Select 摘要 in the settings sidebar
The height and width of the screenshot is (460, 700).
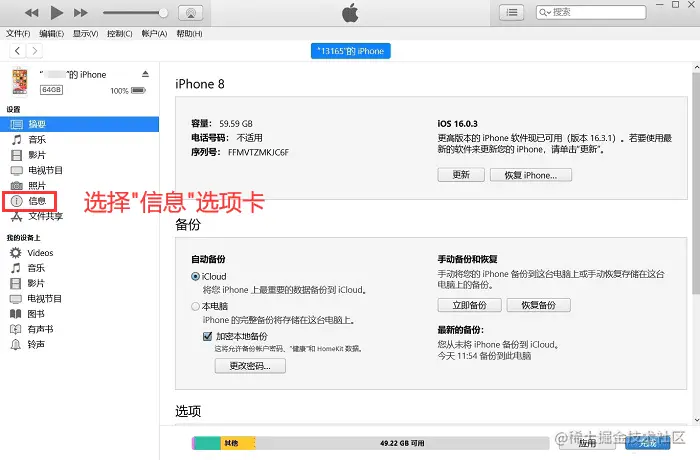click(79, 124)
